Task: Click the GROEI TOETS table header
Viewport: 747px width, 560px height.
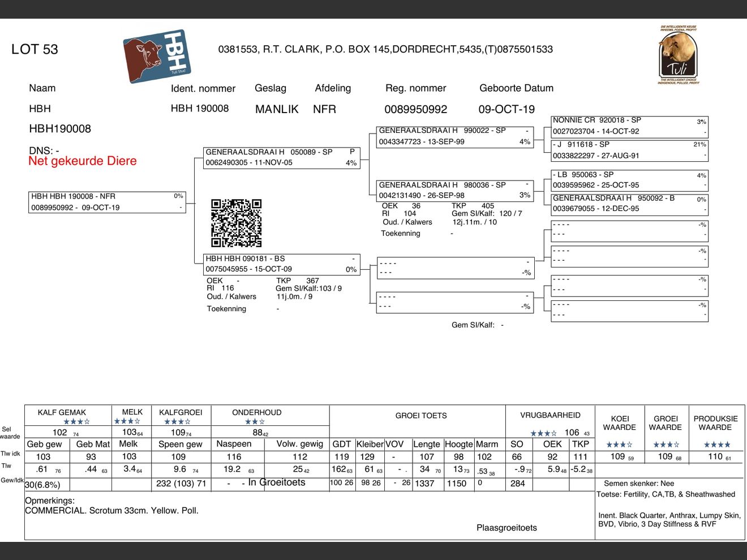Action: coord(420,416)
